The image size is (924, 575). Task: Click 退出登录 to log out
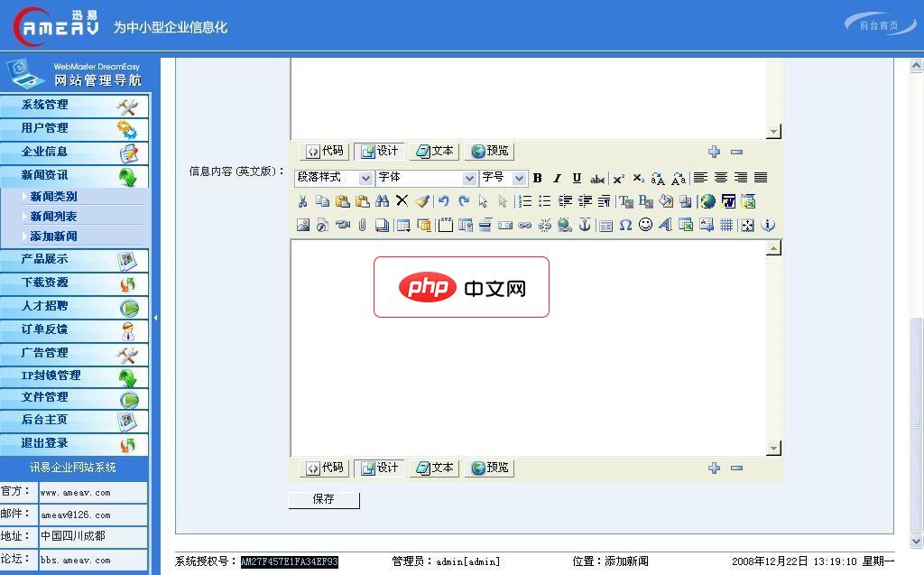pyautogui.click(x=74, y=444)
